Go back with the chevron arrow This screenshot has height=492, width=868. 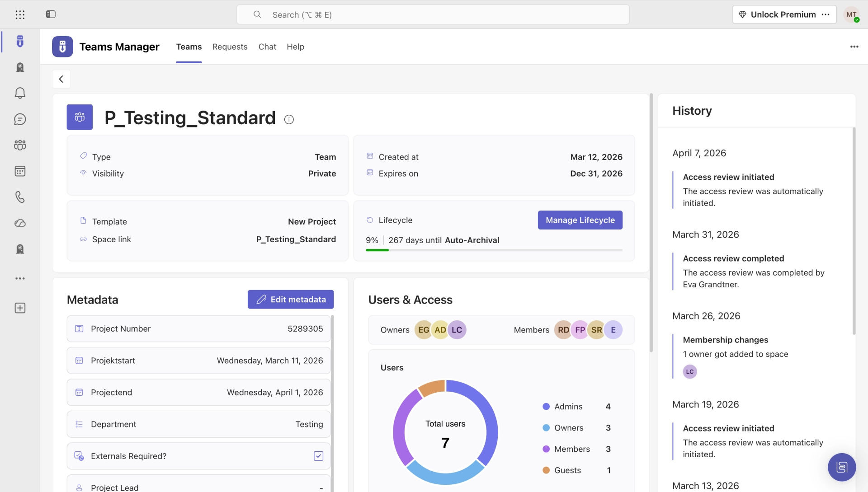click(x=61, y=79)
